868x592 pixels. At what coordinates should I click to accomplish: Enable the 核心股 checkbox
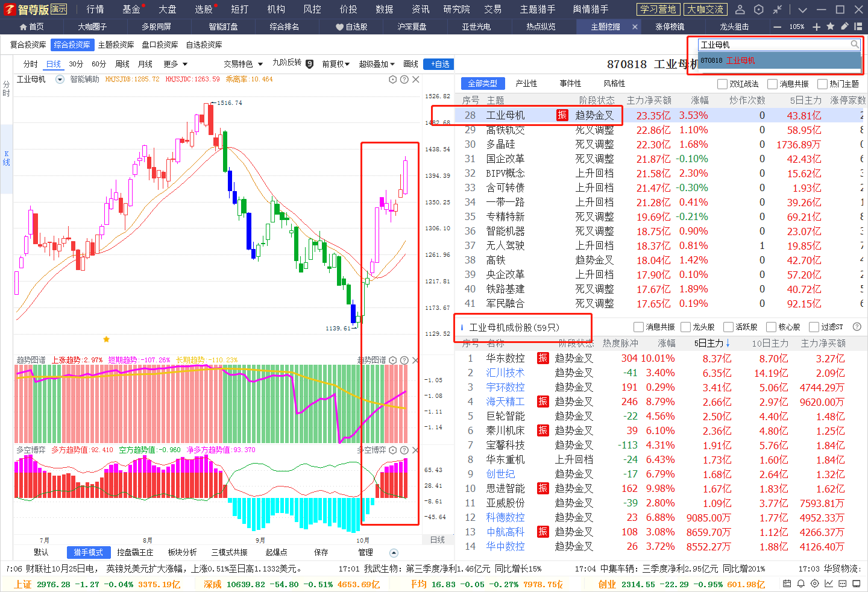tap(771, 327)
